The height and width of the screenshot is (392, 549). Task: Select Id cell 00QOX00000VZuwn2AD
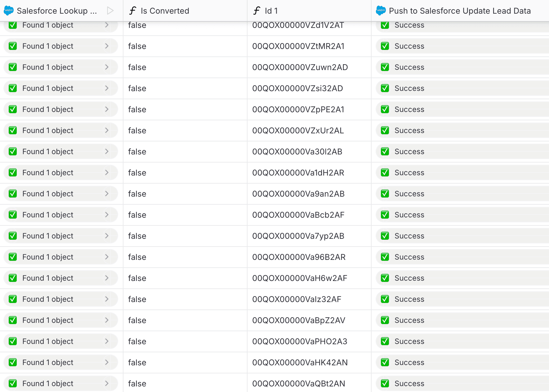(x=309, y=67)
